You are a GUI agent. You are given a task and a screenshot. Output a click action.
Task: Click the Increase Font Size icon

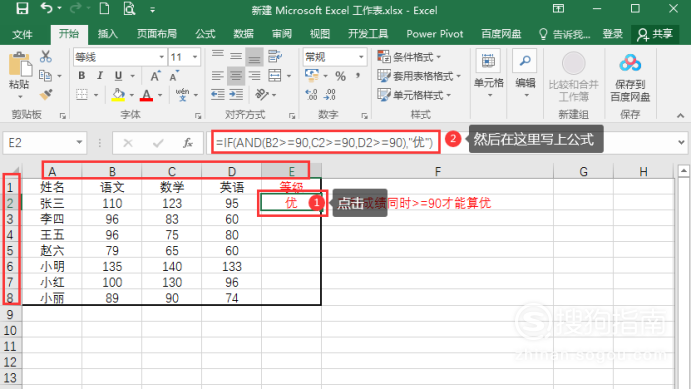(x=155, y=76)
